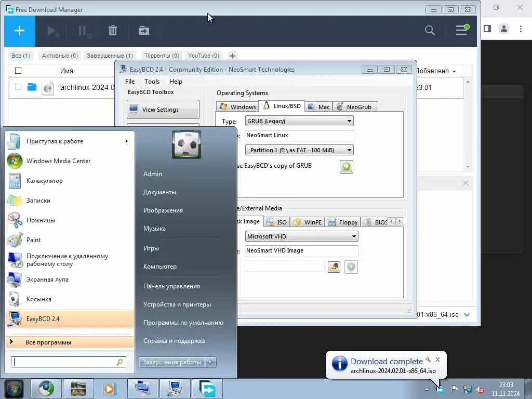Open search in Free Download Manager
Screen dimensions: 532x399
430,31
